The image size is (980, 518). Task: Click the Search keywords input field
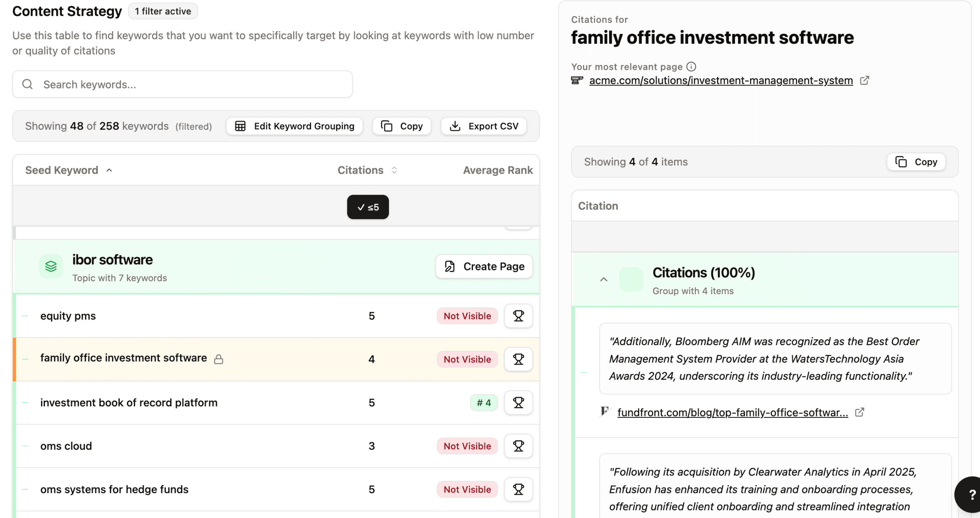click(x=183, y=84)
